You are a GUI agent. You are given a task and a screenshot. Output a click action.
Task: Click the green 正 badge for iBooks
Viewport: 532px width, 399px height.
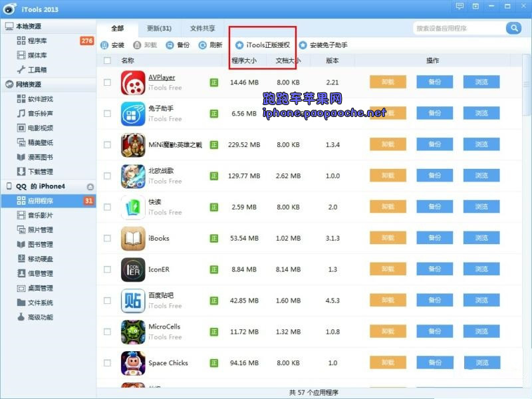coord(214,238)
